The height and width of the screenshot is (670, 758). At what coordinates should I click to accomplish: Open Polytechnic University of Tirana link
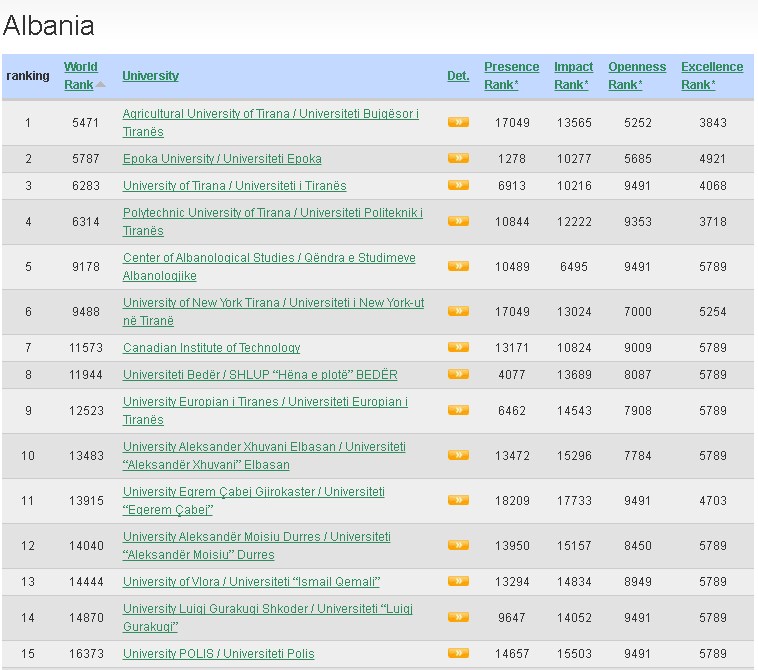pyautogui.click(x=273, y=221)
